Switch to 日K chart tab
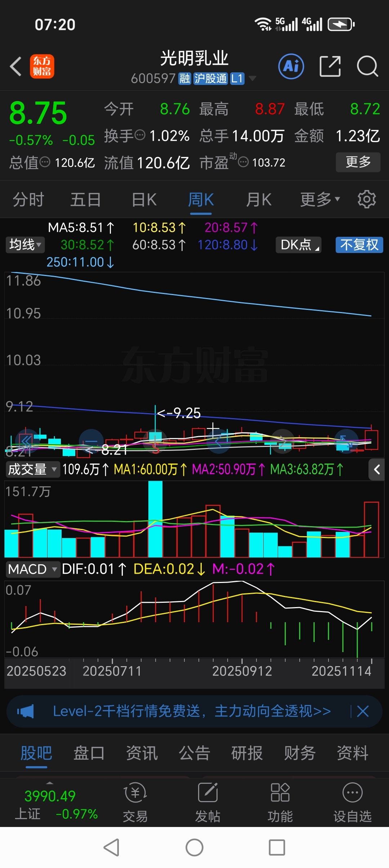 pos(144,199)
